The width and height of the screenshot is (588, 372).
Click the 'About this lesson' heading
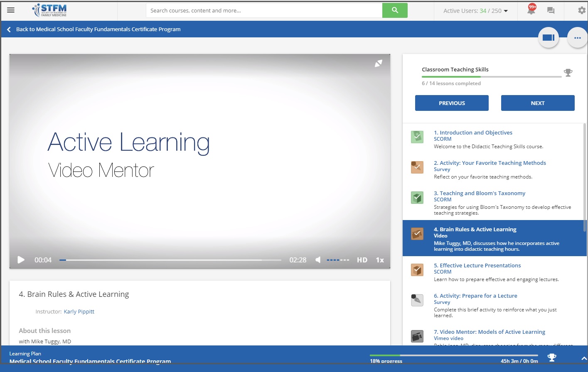(45, 331)
